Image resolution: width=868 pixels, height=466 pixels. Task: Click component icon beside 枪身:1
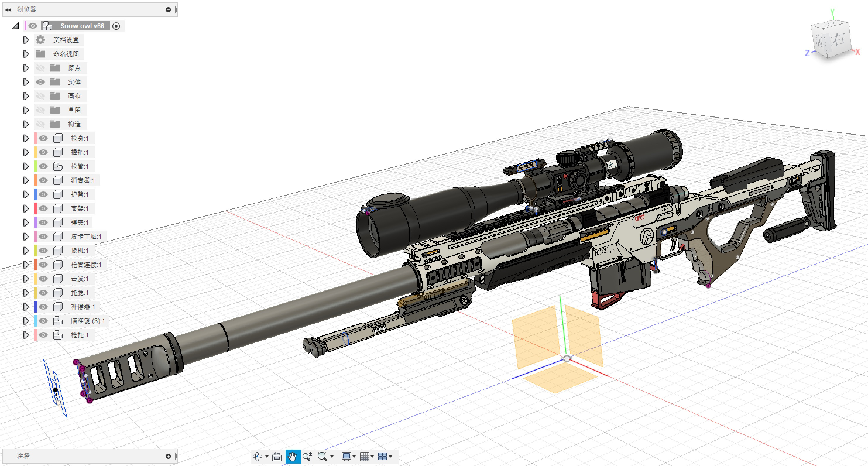pos(58,138)
